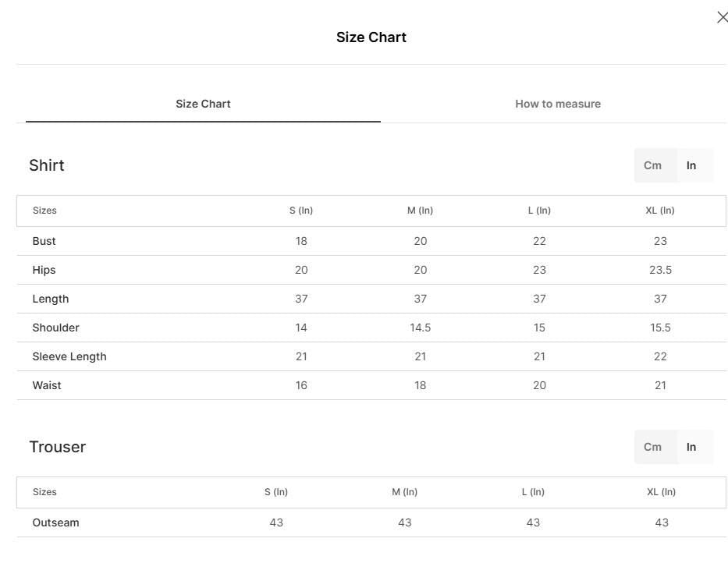Screen dimensions: 728x588
Task: Close the Size Chart dialog
Action: point(722,18)
